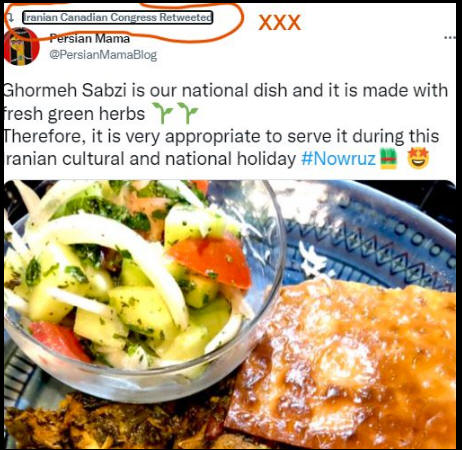Viewport: 462px width, 450px height.
Task: Open the tweet's food photo
Action: (230, 314)
